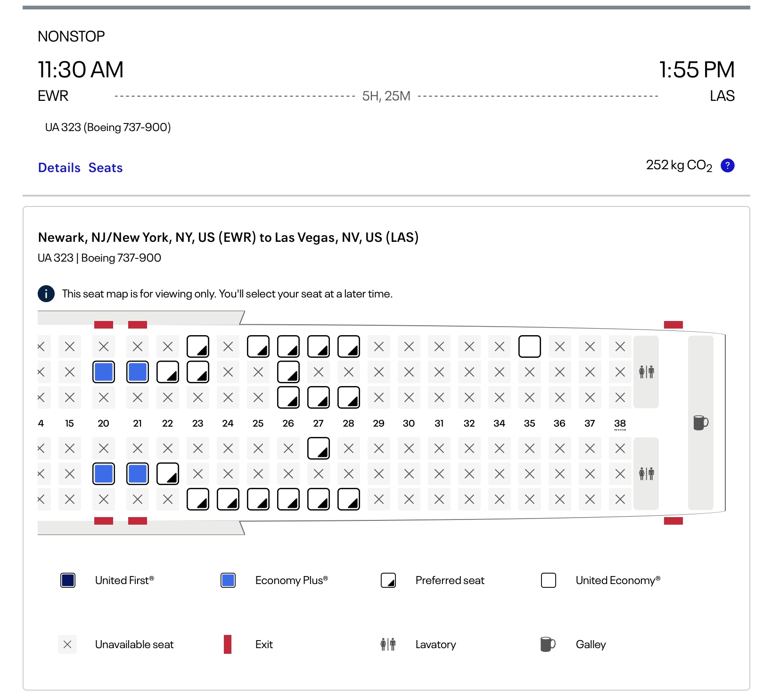The width and height of the screenshot is (763, 700).
Task: Click the blue info icon beside seat map notice
Action: (46, 294)
